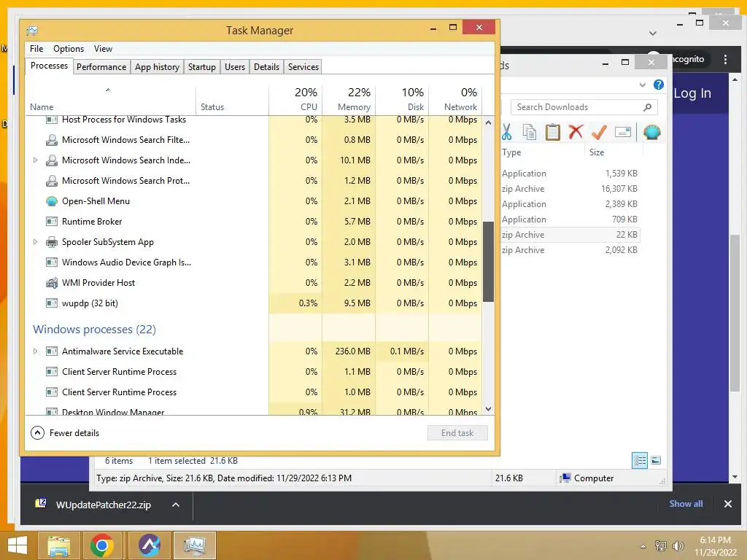Switch to the Startup tab

pyautogui.click(x=202, y=66)
